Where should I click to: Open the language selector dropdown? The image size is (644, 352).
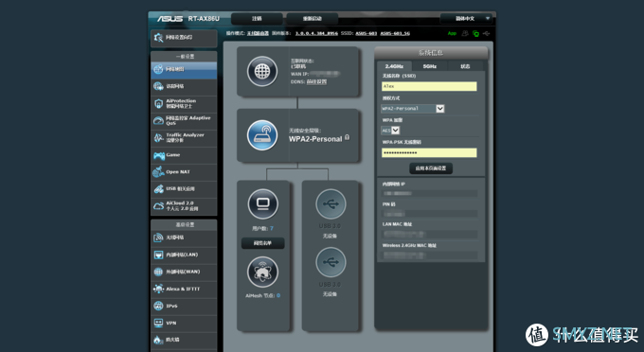466,19
